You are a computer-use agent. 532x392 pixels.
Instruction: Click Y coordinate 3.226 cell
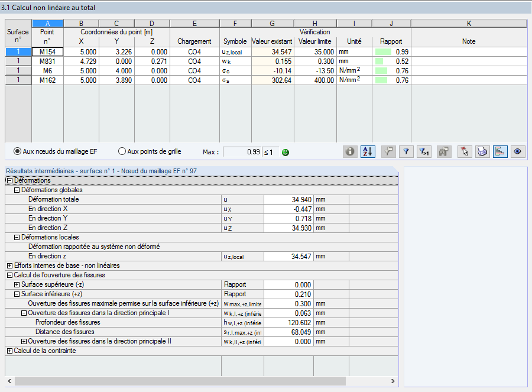(116, 52)
